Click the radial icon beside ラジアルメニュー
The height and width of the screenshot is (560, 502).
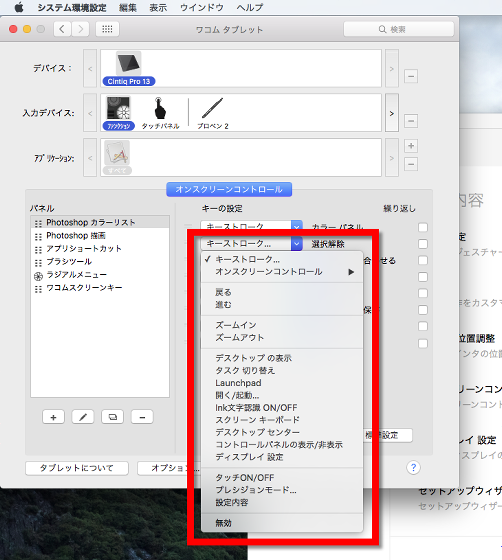[38, 276]
